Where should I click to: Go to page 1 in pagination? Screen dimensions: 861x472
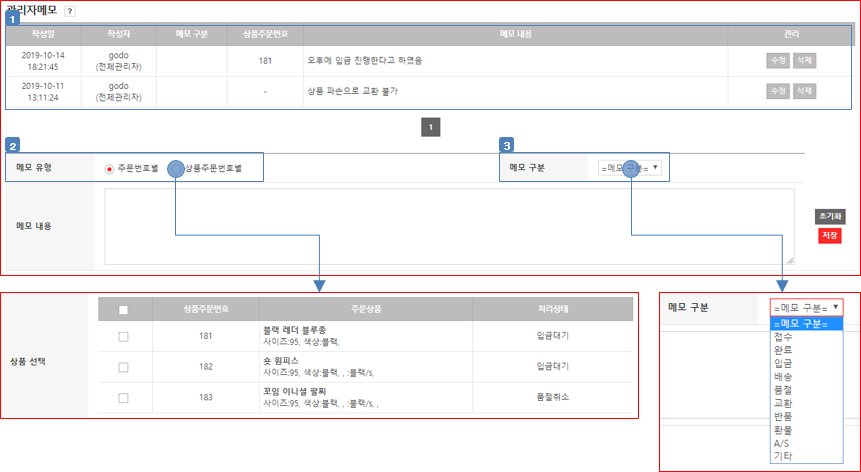(430, 127)
